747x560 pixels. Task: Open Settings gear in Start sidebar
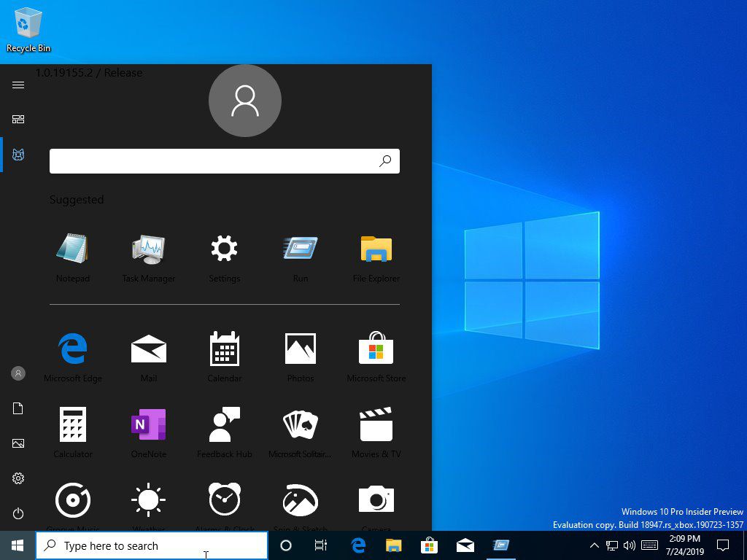pyautogui.click(x=18, y=478)
